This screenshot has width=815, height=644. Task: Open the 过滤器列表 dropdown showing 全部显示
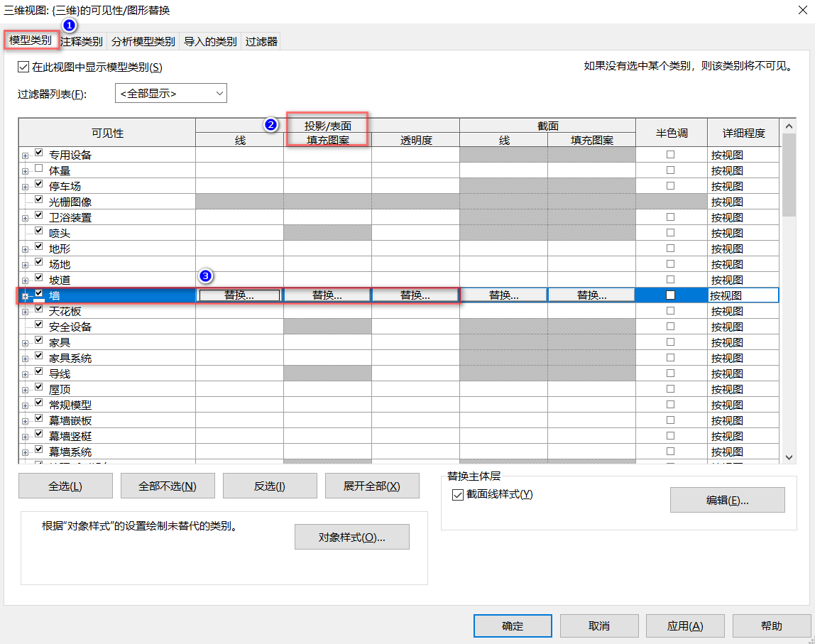171,93
